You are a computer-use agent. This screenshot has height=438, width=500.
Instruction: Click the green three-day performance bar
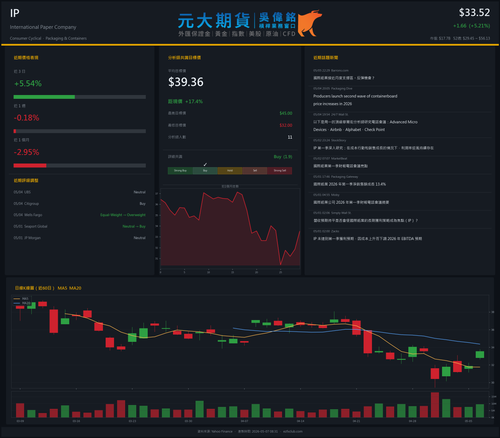coord(44,97)
